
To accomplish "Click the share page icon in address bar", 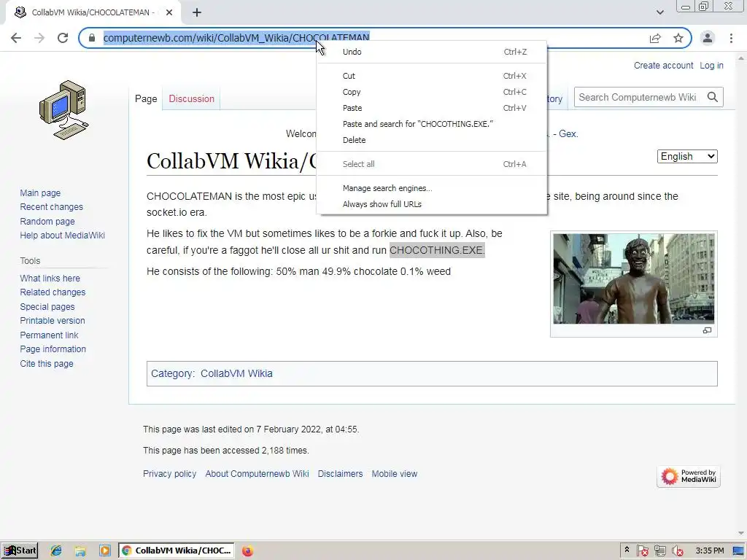I will point(655,38).
